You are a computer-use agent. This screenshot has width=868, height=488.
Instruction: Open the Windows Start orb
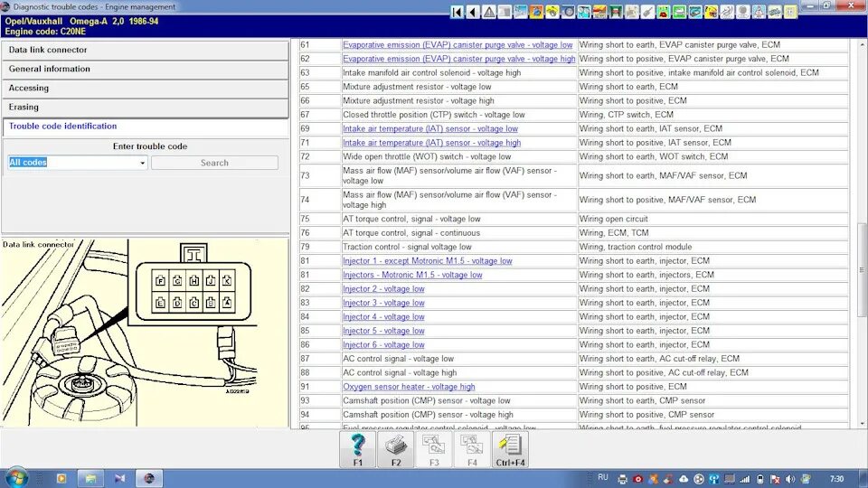pyautogui.click(x=15, y=477)
